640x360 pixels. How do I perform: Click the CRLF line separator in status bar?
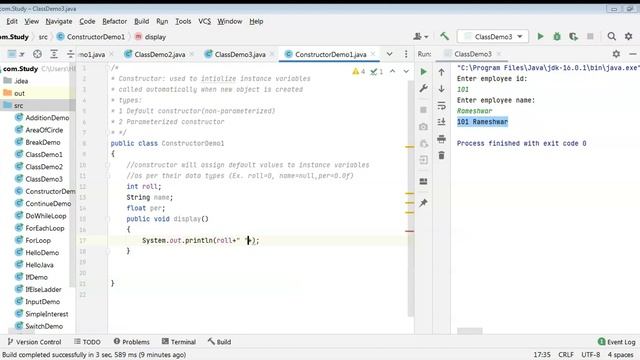pos(566,355)
